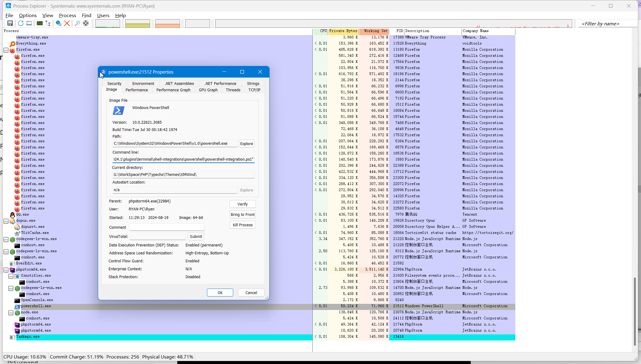Screen dimensions: 641x364
Task: Select the Taskmgr.exe process row
Action: (259, 337)
